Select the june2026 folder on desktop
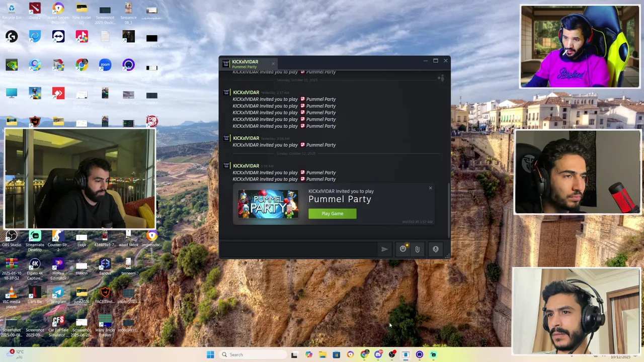This screenshot has width=644, height=362. click(82, 295)
